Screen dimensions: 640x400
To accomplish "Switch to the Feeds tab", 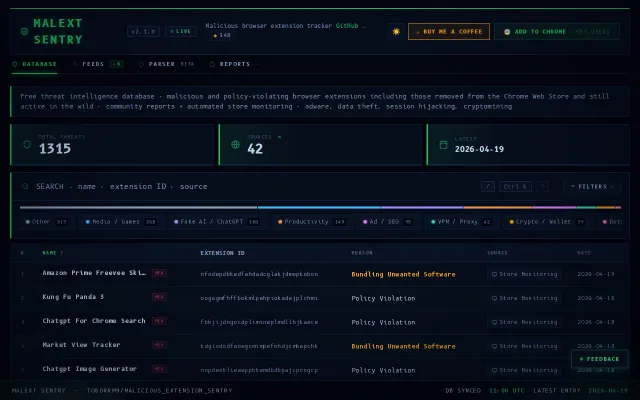I will [x=98, y=64].
